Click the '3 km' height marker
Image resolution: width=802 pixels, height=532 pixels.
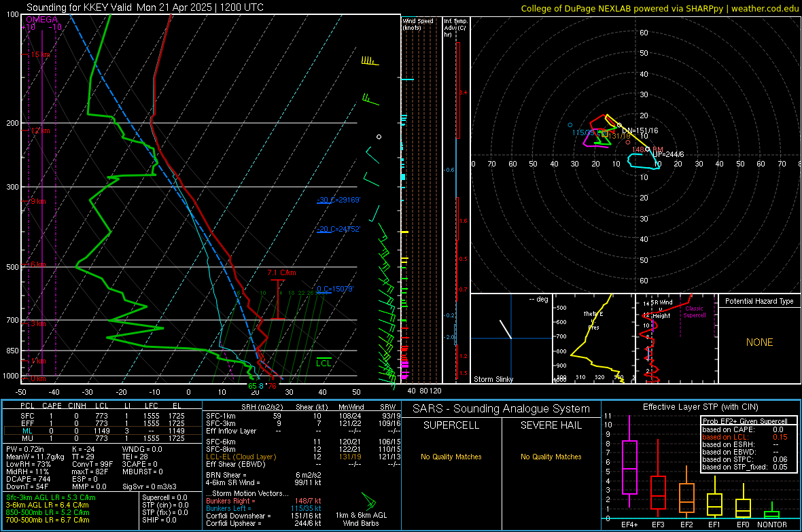[x=38, y=323]
